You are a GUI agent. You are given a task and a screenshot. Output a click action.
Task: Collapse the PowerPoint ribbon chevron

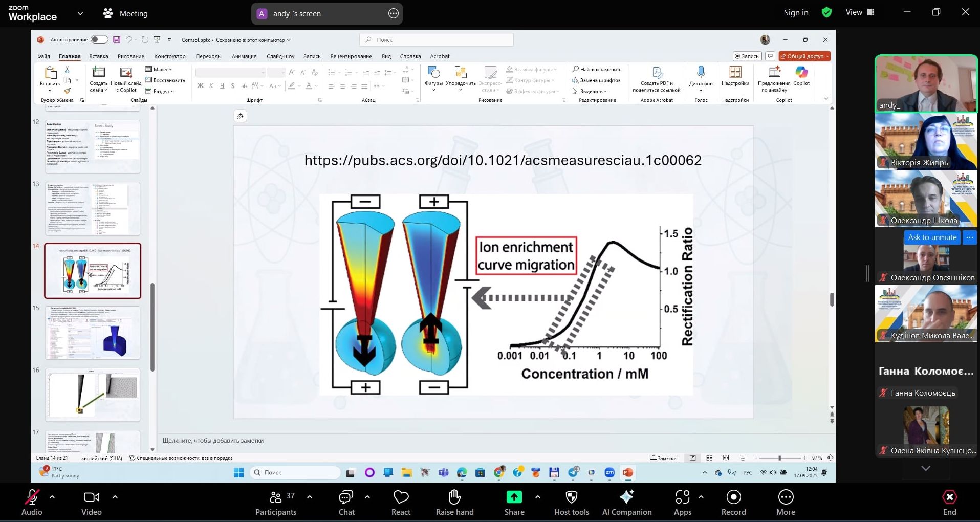tap(826, 99)
